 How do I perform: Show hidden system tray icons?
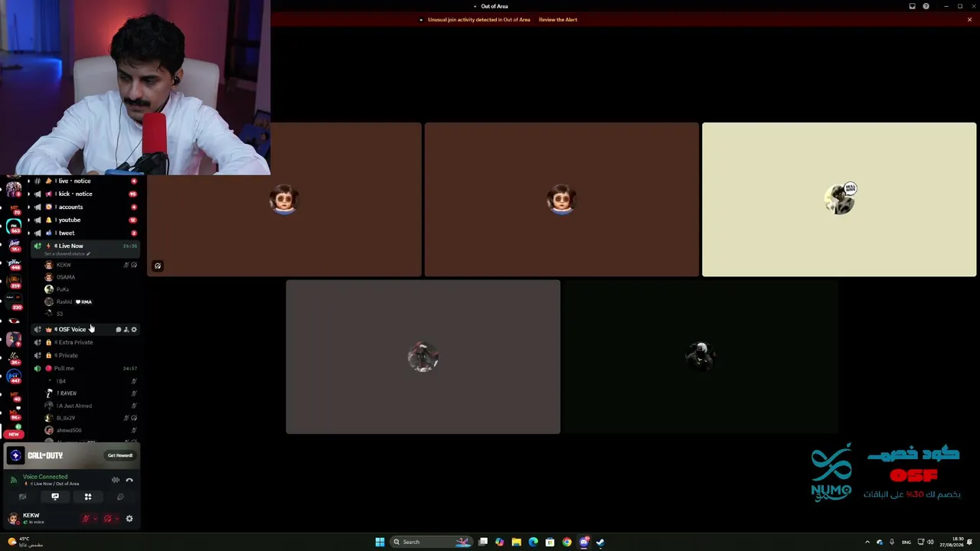click(867, 542)
